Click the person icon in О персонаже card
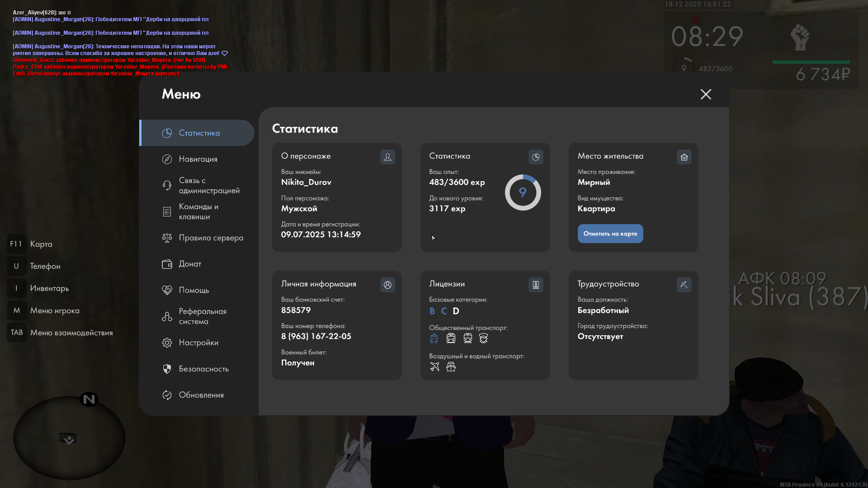The image size is (868, 488). pos(387,157)
